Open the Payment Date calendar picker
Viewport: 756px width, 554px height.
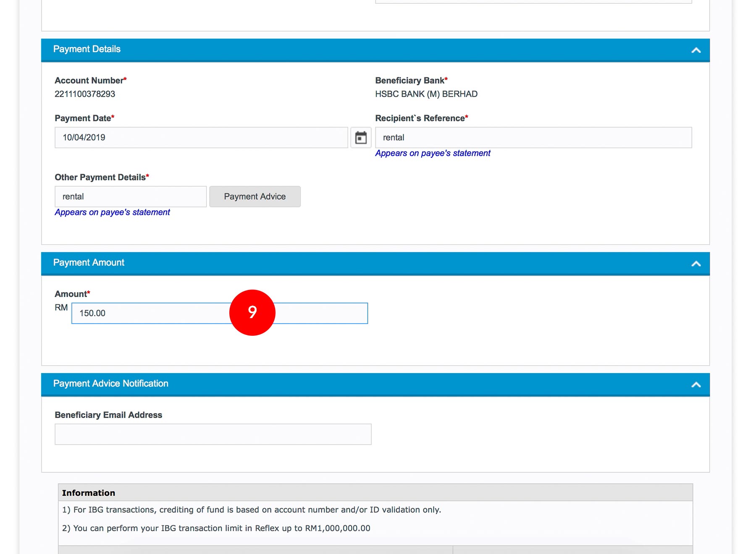[361, 138]
